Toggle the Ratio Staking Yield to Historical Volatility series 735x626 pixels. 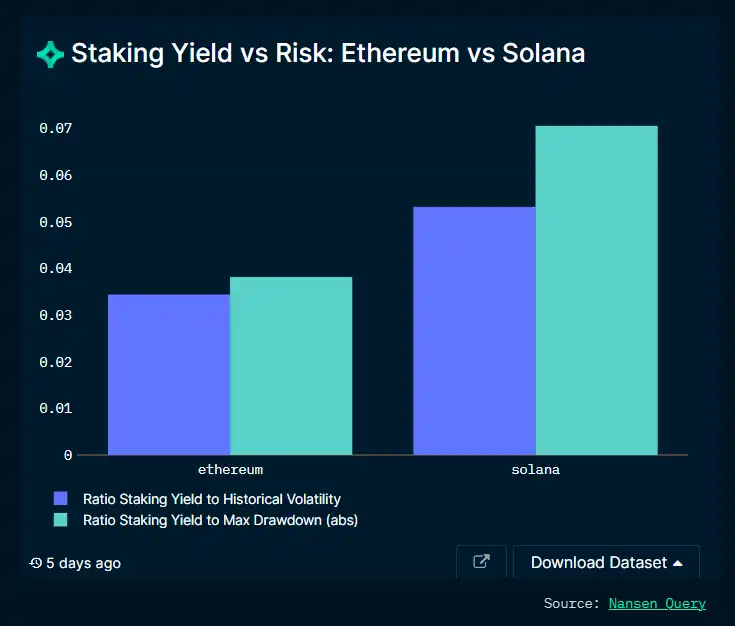click(211, 498)
